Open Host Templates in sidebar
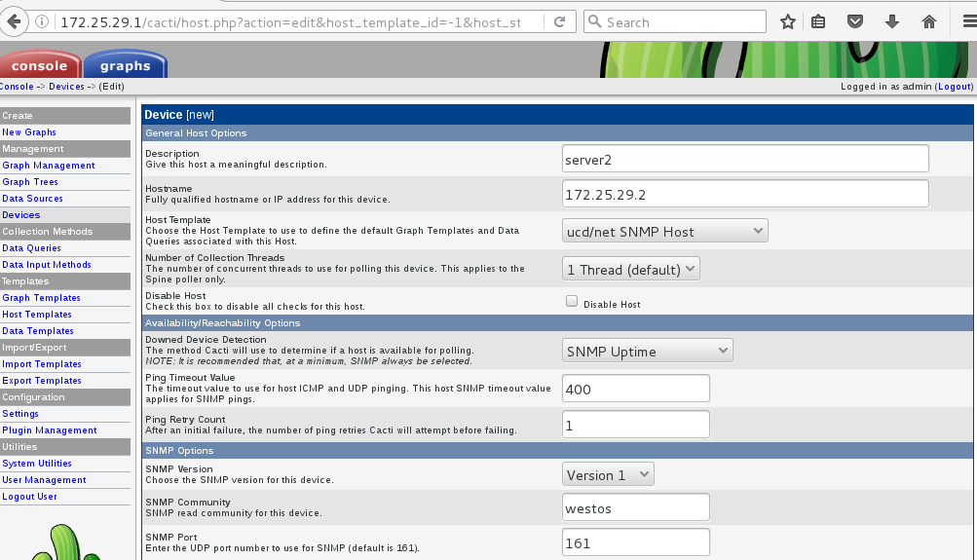The height and width of the screenshot is (560, 977). pos(37,315)
